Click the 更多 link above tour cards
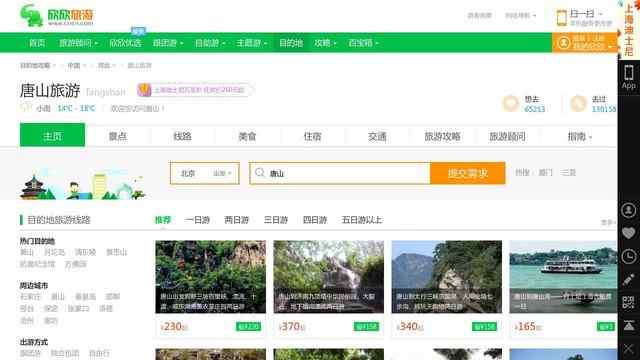Screen dimensions: 640x360 pyautogui.click(x=608, y=222)
